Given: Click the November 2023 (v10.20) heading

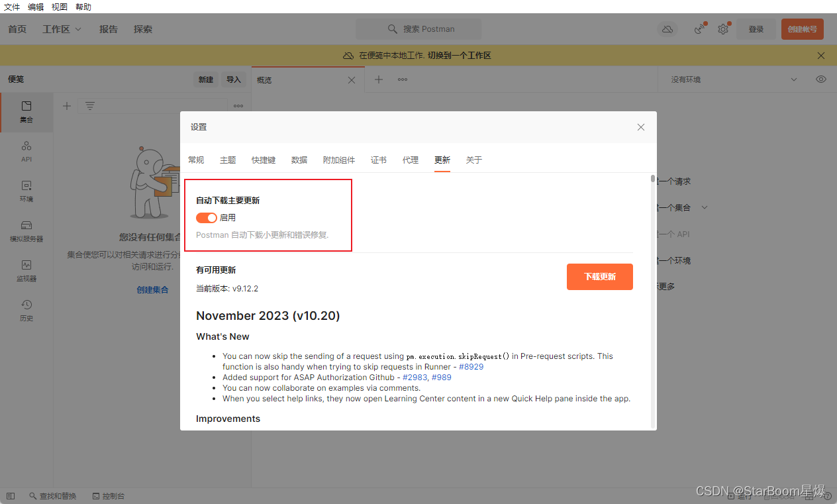Looking at the screenshot, I should (268, 316).
